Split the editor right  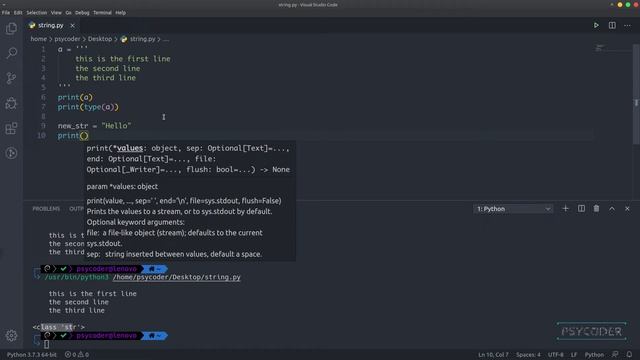(x=612, y=25)
